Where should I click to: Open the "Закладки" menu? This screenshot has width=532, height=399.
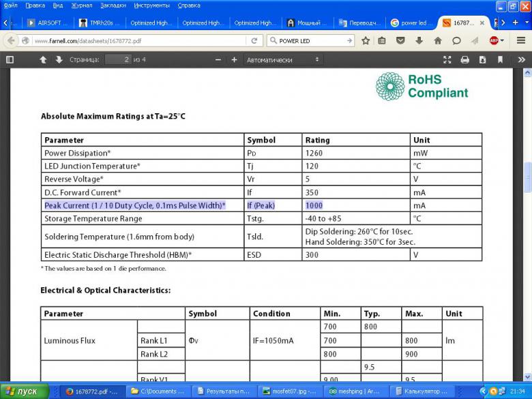[x=113, y=5]
